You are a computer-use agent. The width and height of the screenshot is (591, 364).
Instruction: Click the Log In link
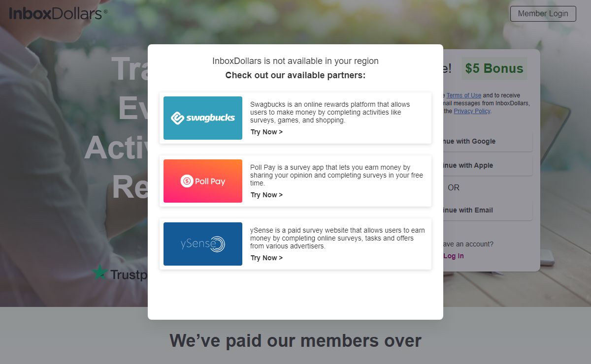[454, 256]
